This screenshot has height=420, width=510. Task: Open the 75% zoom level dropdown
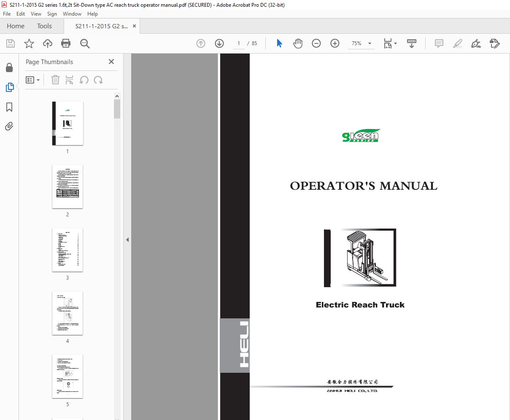click(361, 43)
